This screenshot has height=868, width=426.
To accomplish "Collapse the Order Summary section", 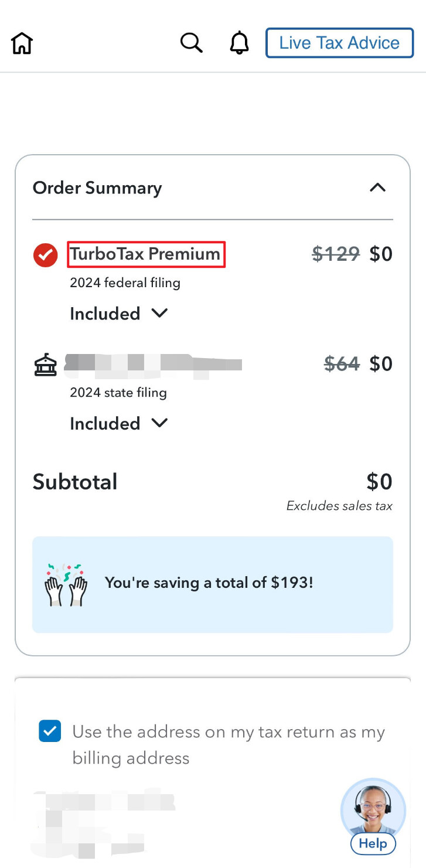I will [x=378, y=188].
